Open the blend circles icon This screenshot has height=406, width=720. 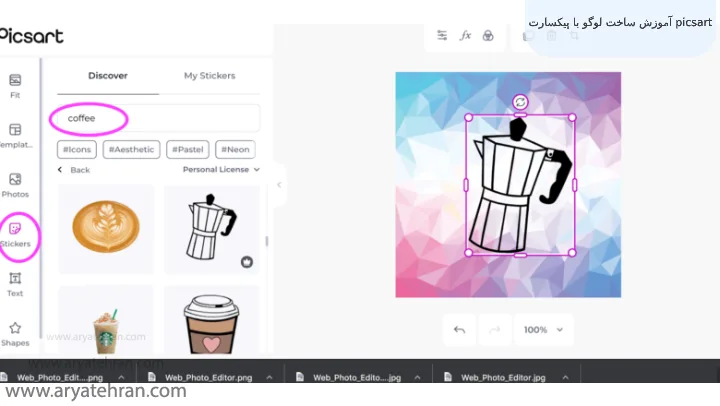pyautogui.click(x=488, y=35)
